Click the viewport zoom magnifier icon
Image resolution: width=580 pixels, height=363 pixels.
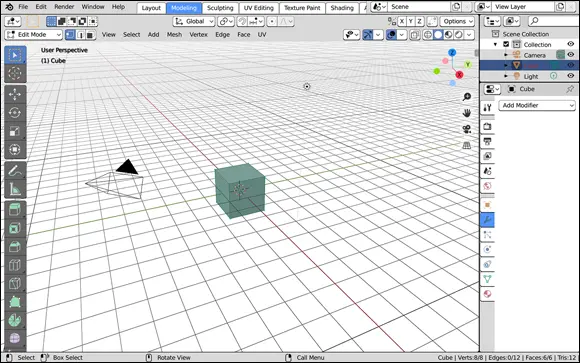pos(467,97)
